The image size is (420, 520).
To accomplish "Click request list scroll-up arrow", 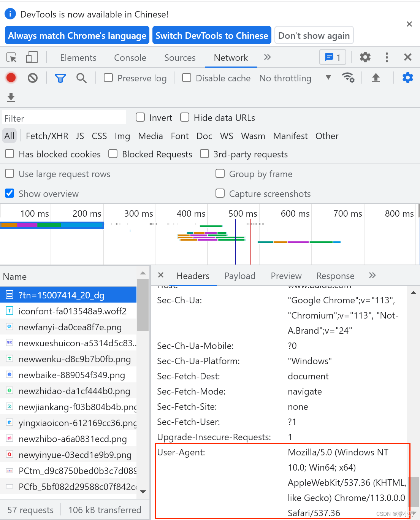I will point(143,273).
